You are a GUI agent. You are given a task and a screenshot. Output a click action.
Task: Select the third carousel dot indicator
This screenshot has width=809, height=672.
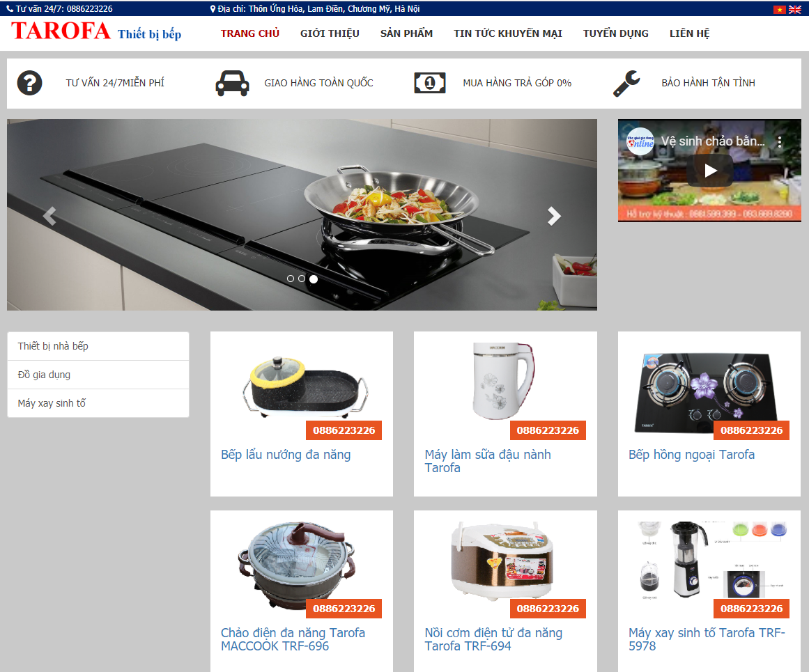[x=313, y=279]
